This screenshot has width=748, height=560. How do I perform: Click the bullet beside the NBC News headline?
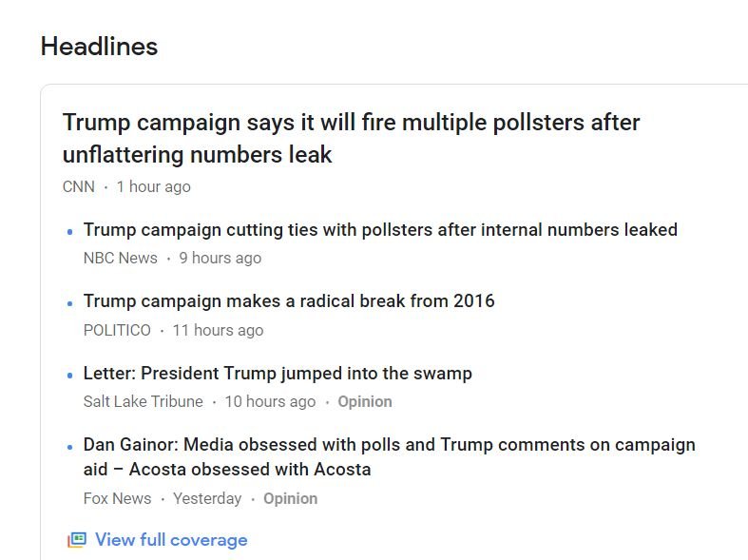coord(69,231)
